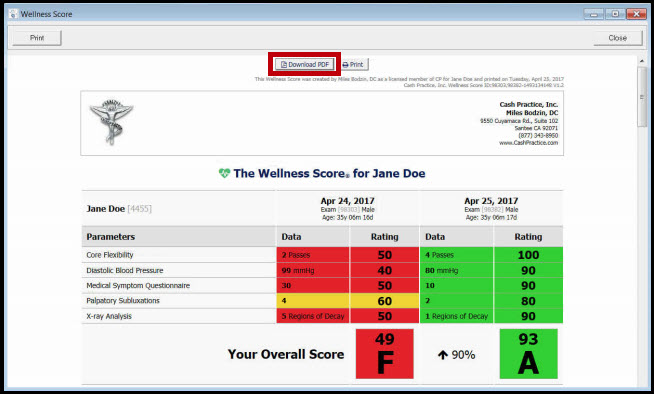654x394 pixels.
Task: Click the 90% improvement up arrow
Action: [443, 355]
